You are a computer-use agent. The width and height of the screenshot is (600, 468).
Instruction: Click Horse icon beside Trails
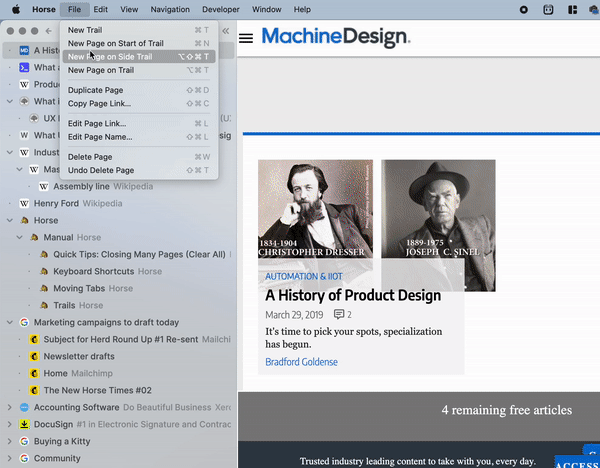(x=44, y=305)
